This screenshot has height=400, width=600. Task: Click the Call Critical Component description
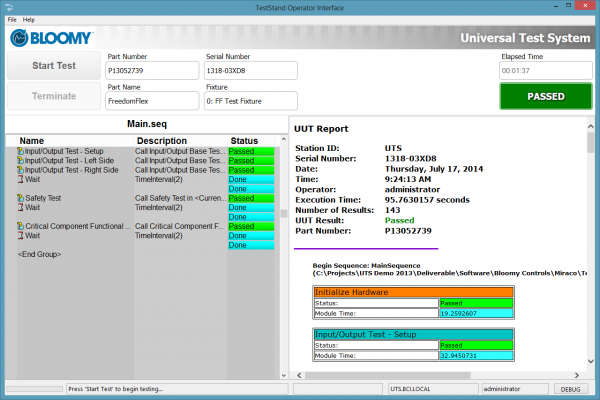179,226
